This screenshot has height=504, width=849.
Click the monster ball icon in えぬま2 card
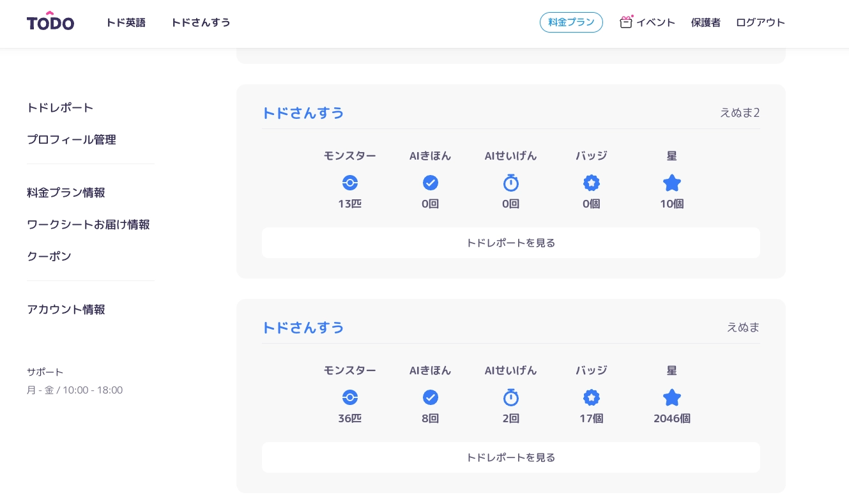[x=349, y=183]
